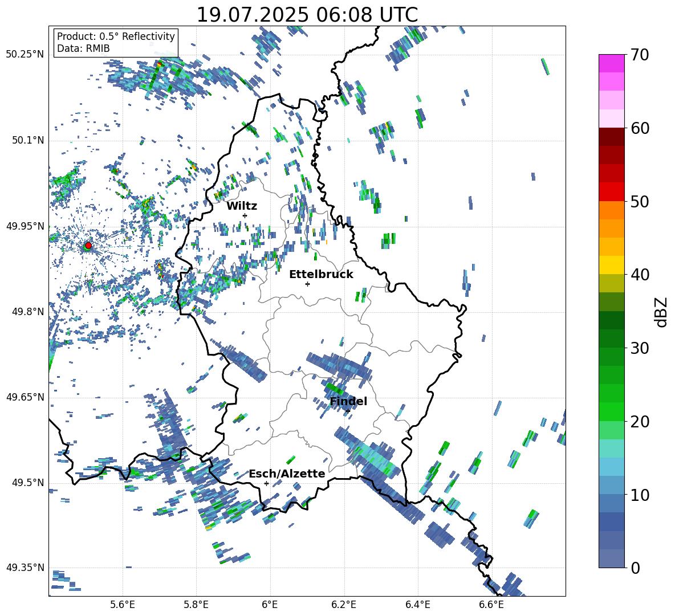Click the Esch/Alzette station cross marker
This screenshot has height=616, width=675.
266,483
